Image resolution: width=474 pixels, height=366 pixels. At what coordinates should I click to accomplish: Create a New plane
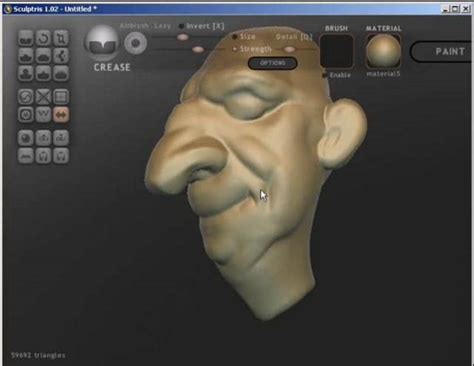click(26, 156)
